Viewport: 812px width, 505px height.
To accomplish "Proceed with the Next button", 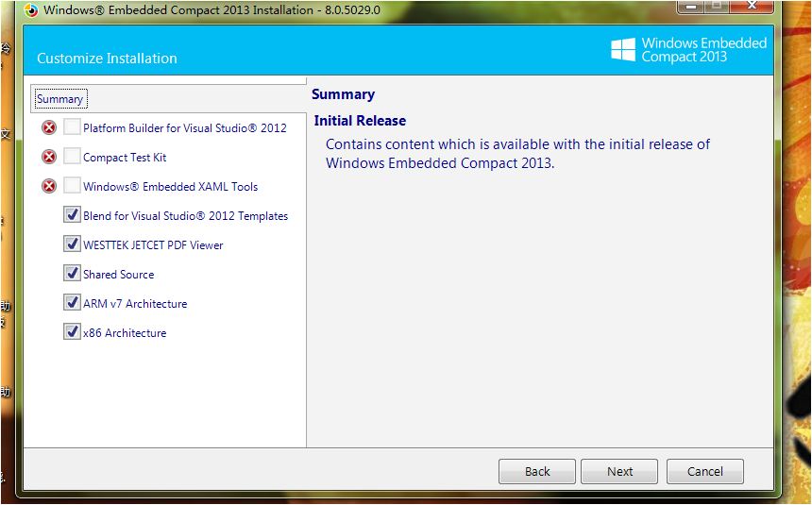I will pos(619,471).
